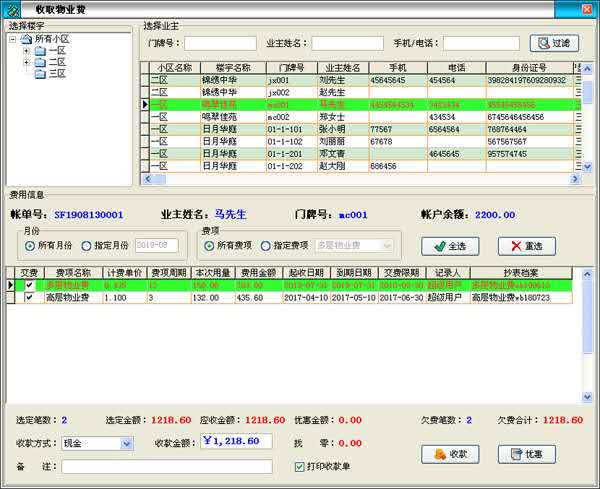
Task: Click the app icon in title bar
Action: tap(11, 9)
